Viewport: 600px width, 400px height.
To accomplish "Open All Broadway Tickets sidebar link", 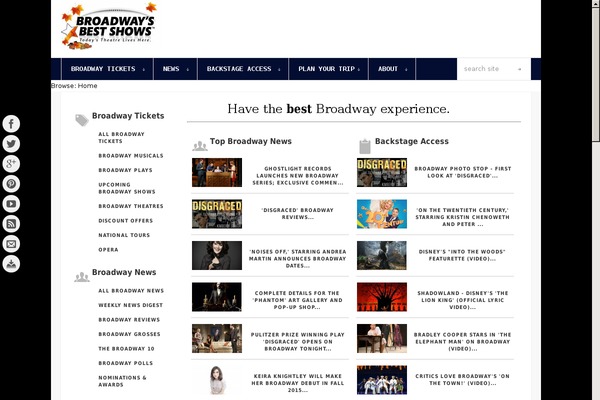I will tap(121, 138).
